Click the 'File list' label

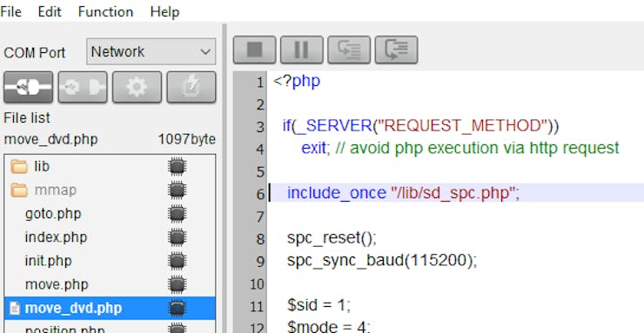[27, 118]
